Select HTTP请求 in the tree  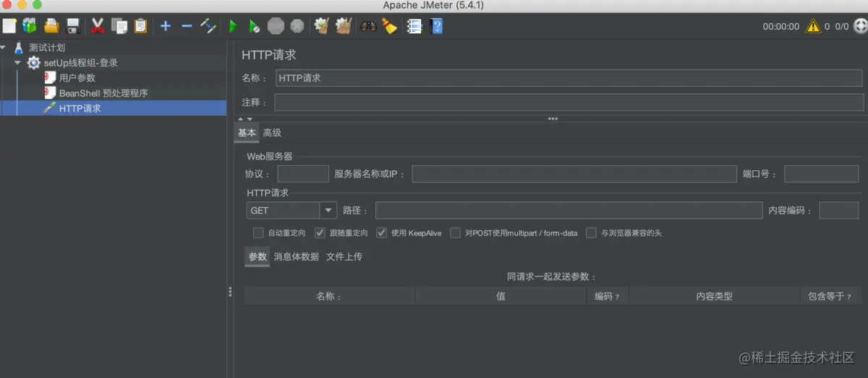click(80, 109)
